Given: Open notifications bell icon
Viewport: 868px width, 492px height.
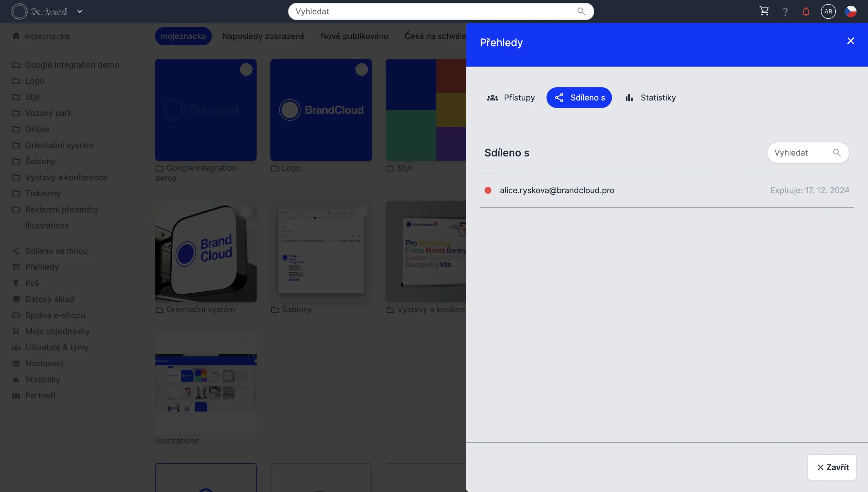Looking at the screenshot, I should (x=806, y=12).
